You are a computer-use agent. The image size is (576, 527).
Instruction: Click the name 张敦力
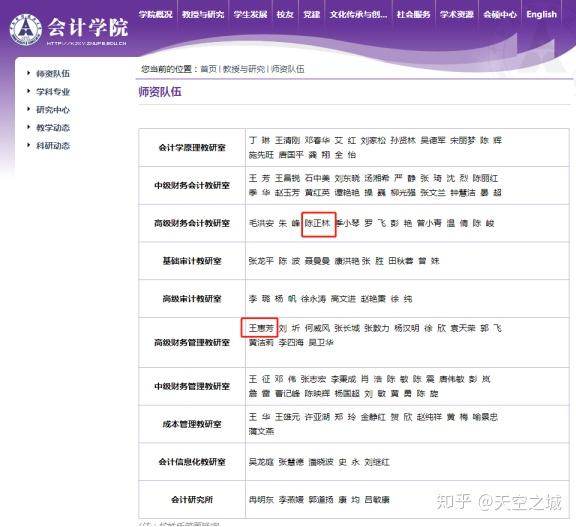pyautogui.click(x=377, y=328)
